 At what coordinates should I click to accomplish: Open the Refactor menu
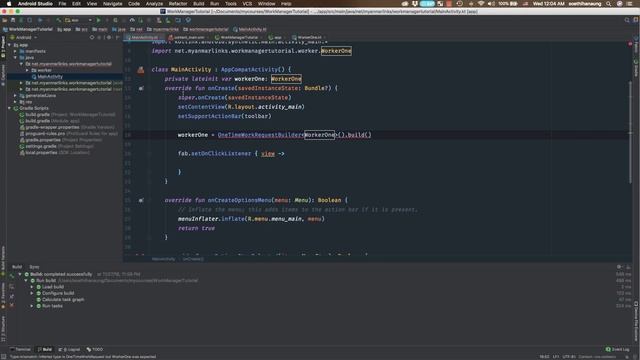click(178, 4)
